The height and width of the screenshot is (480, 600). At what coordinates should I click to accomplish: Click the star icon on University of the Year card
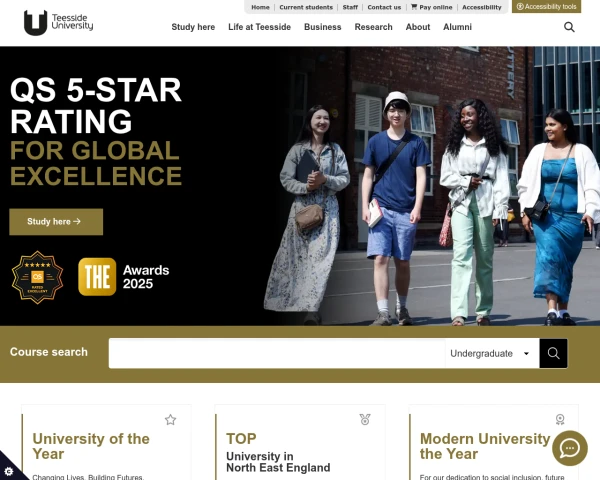pyautogui.click(x=170, y=420)
